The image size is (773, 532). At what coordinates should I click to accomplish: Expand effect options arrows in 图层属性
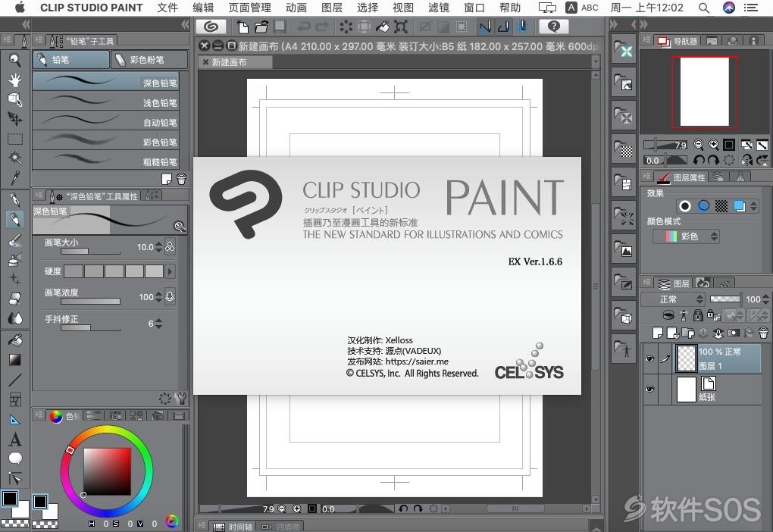pyautogui.click(x=753, y=206)
